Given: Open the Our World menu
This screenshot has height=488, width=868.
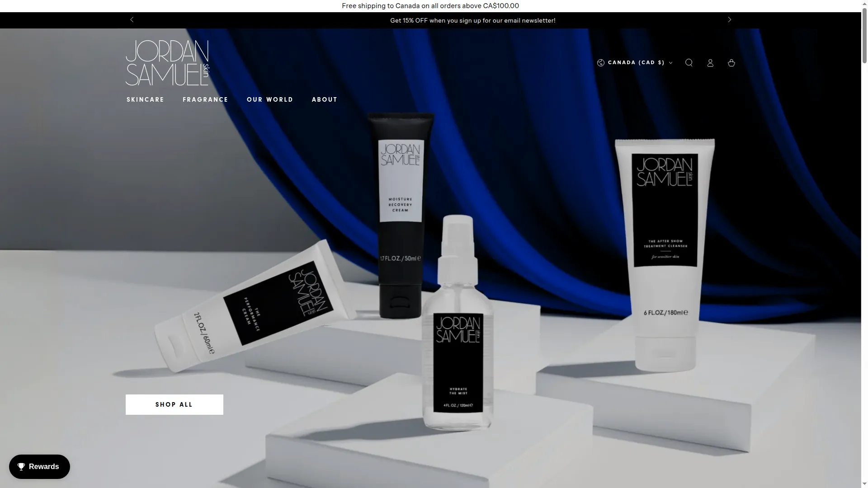Looking at the screenshot, I should [x=270, y=99].
